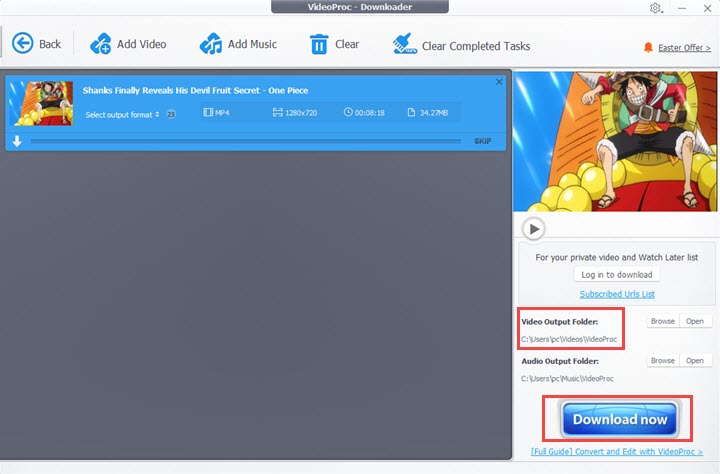Click the Clear Completed Tasks broom icon
Viewport: 720px width, 474px height.
(405, 44)
